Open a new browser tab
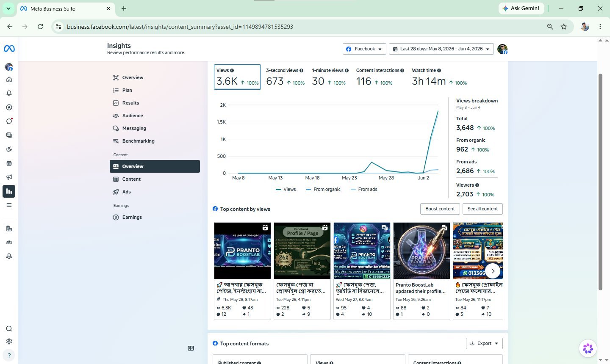Viewport: 610px width, 364px height. pos(124,8)
